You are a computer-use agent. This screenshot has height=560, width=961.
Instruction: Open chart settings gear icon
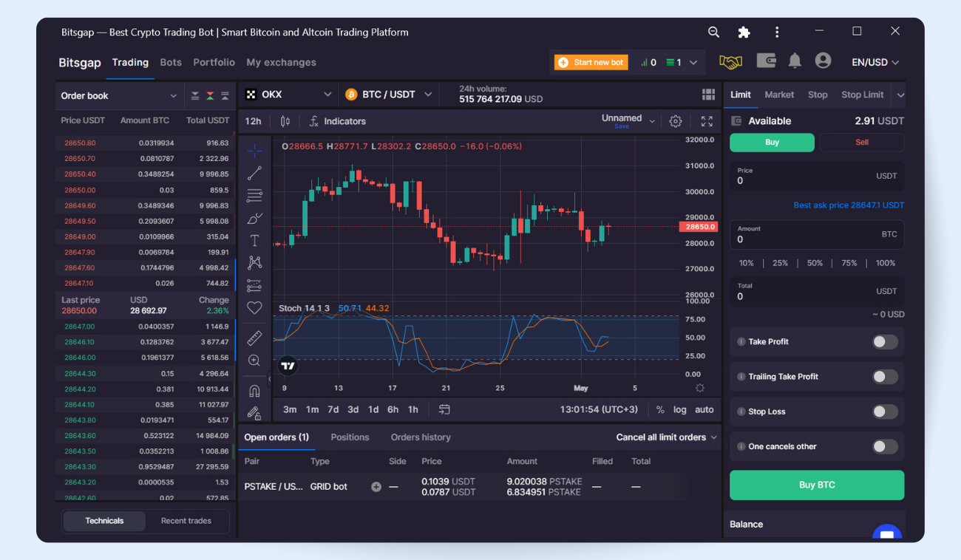pos(676,121)
